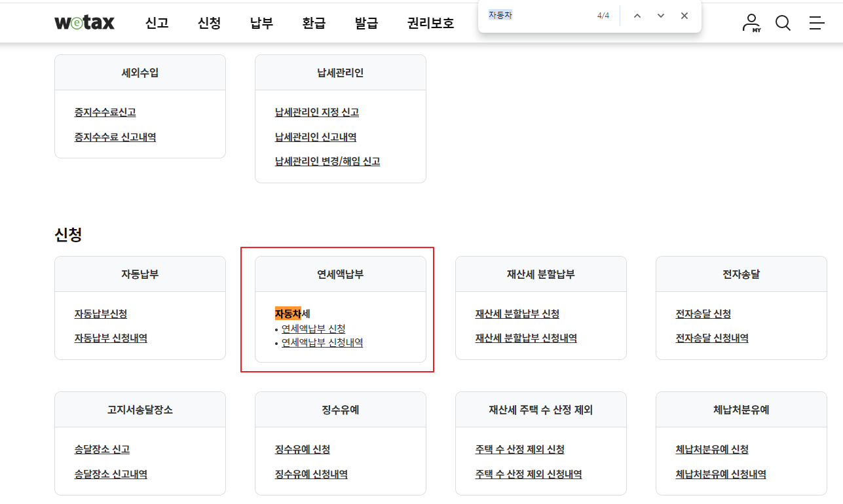The height and width of the screenshot is (504, 843).
Task: Open 증지수수료신고 link
Action: [x=105, y=113]
